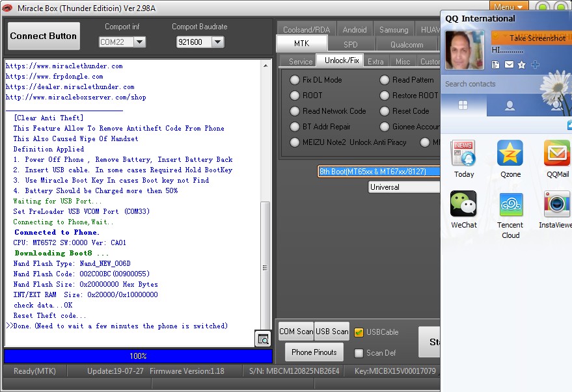
Task: Click the frpdongle.com link in log
Action: (55, 77)
